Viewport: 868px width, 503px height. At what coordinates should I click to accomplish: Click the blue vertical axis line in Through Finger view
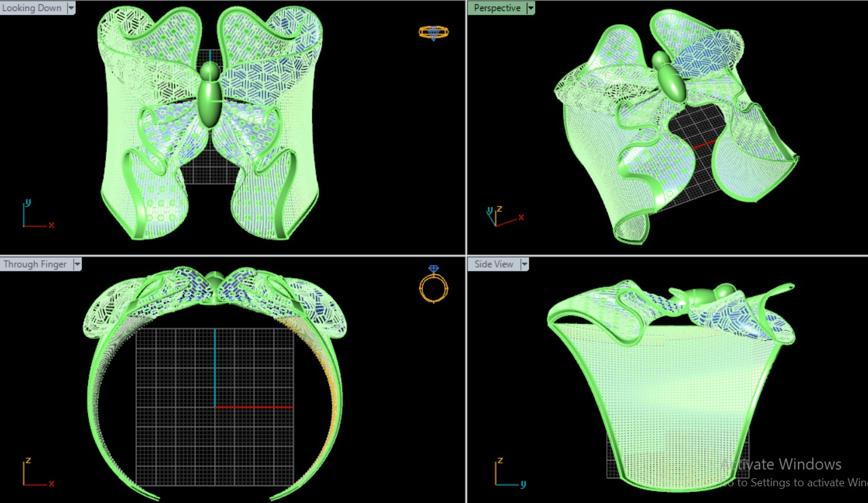tap(215, 365)
